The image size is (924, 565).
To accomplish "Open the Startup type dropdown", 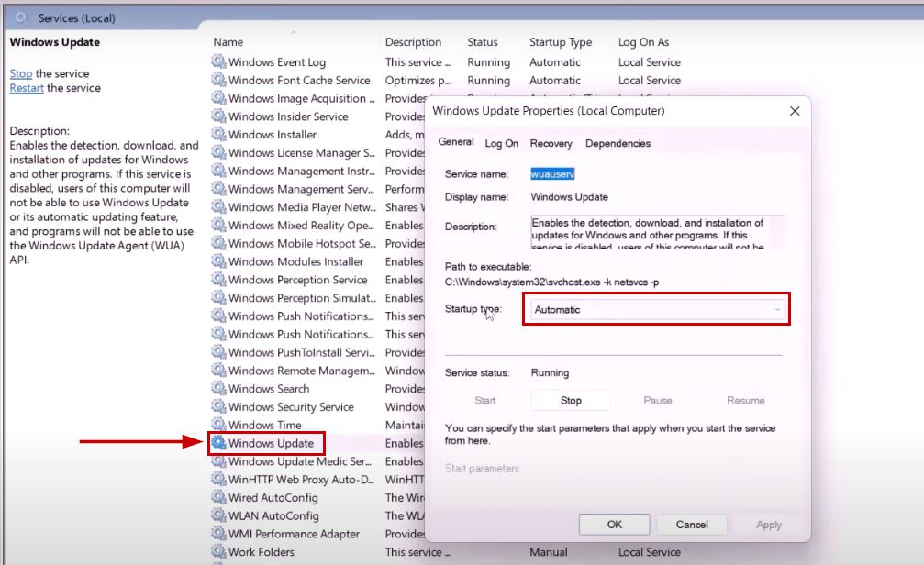I will click(x=656, y=309).
